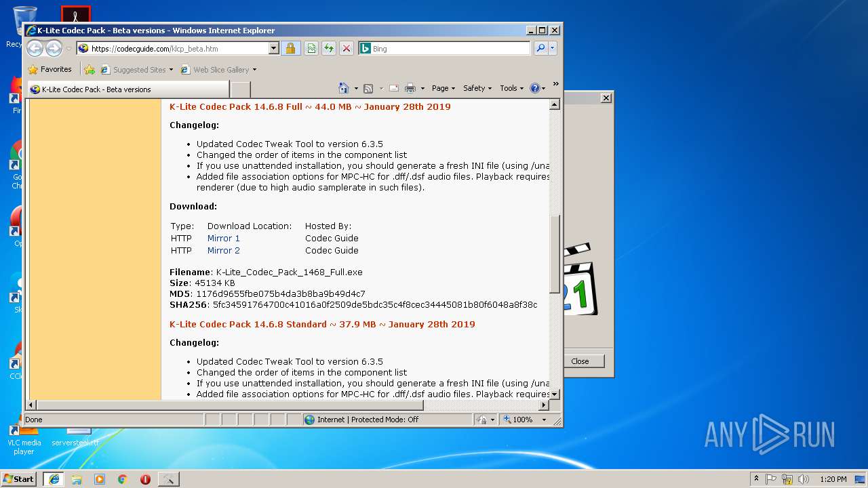Click the Compatibility View icon
The width and height of the screenshot is (868, 488).
tap(311, 48)
